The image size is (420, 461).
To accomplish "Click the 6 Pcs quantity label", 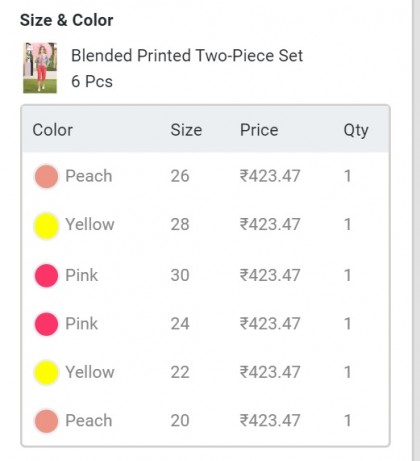I will click(92, 81).
